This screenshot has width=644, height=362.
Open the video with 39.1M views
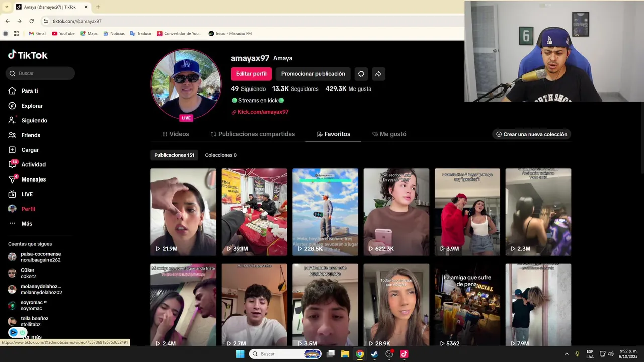pyautogui.click(x=254, y=212)
